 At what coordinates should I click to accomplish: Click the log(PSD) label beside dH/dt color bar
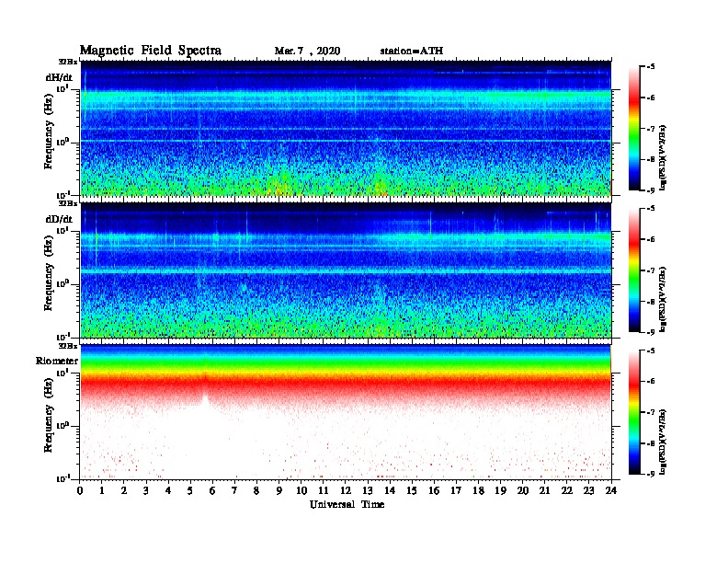pyautogui.click(x=663, y=157)
